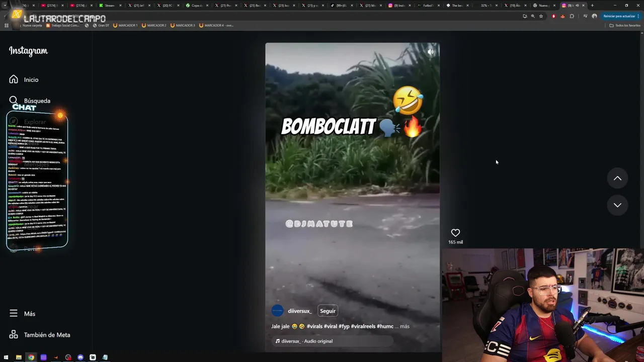The height and width of the screenshot is (362, 644).
Task: Open Windows Start menu
Action: (6, 357)
